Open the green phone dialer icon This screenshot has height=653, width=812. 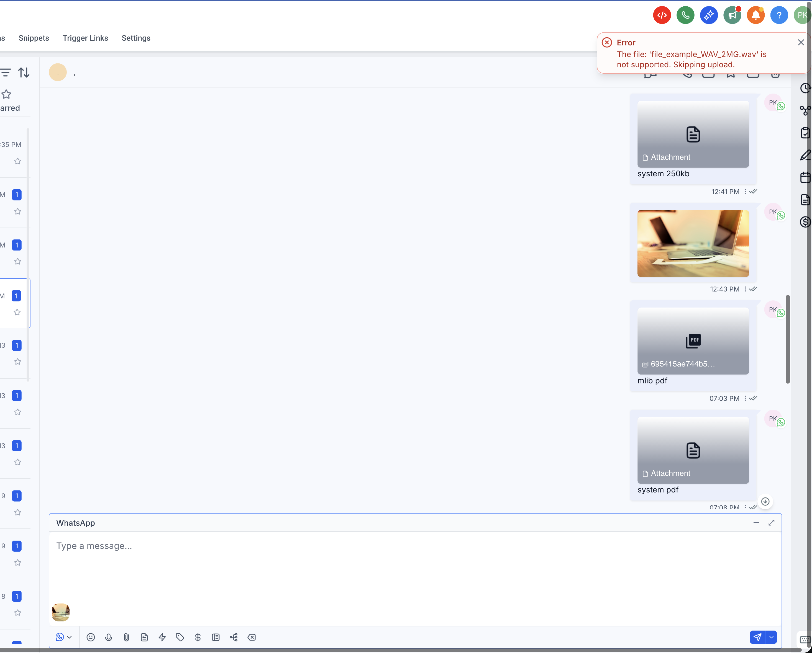[685, 16]
